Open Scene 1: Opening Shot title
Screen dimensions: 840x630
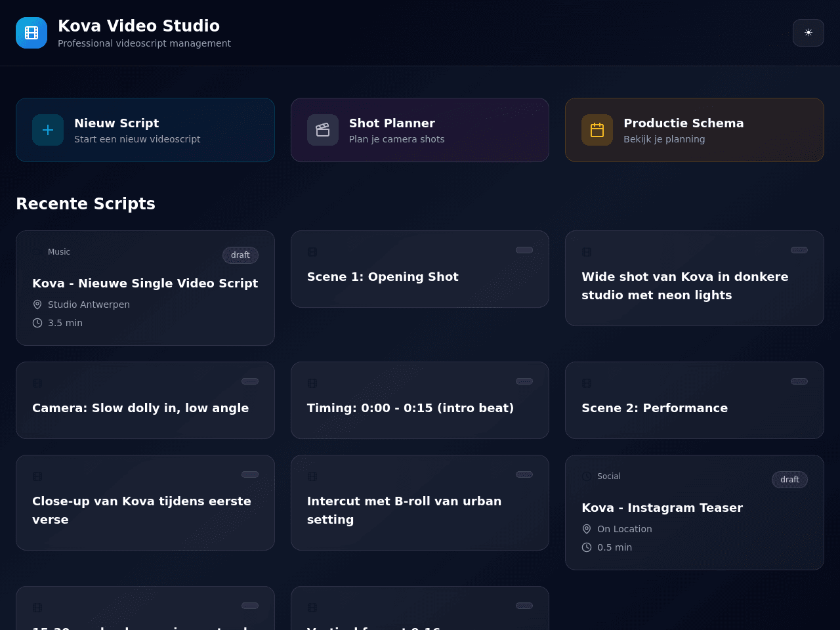pos(383,277)
